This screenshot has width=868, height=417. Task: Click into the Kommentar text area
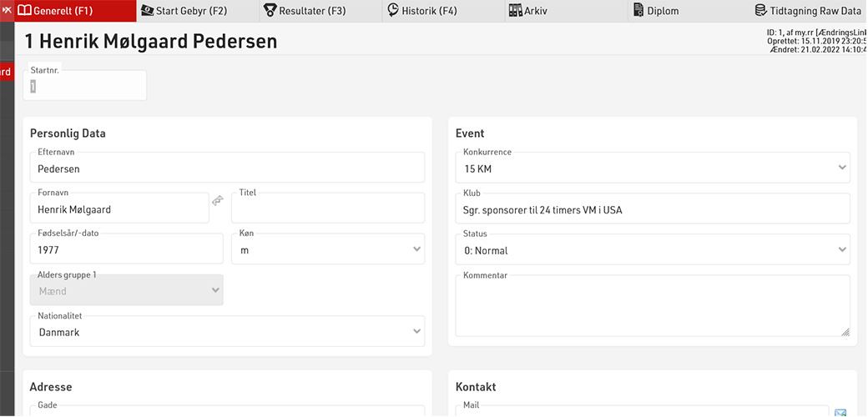[652, 307]
